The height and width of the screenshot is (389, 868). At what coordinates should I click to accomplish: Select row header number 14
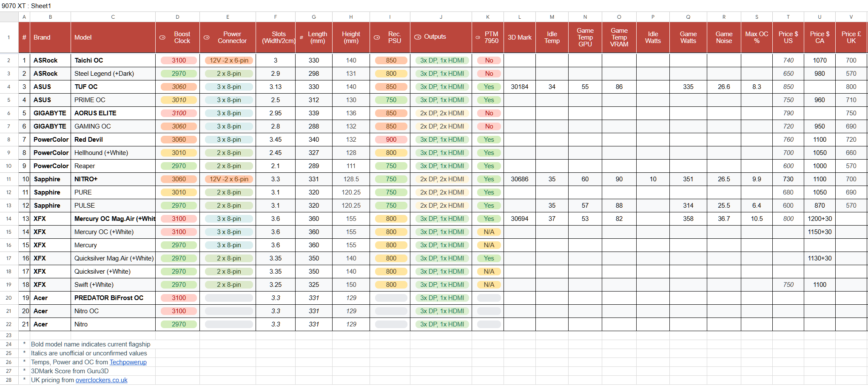pos(9,219)
